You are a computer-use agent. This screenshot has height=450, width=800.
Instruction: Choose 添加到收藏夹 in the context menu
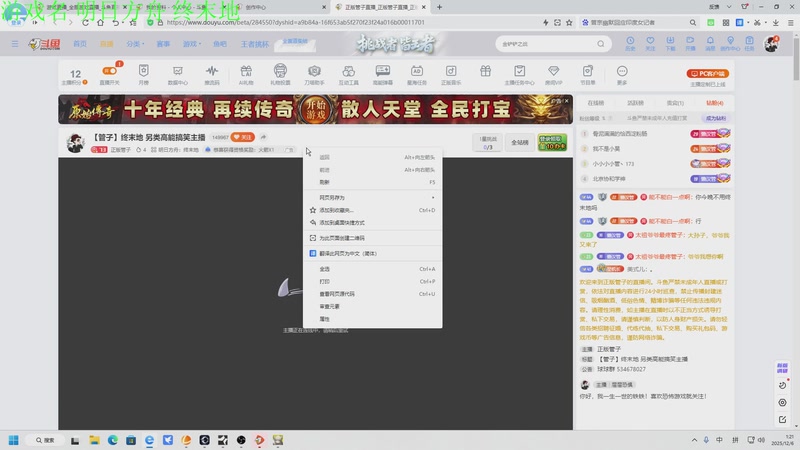pyautogui.click(x=372, y=210)
